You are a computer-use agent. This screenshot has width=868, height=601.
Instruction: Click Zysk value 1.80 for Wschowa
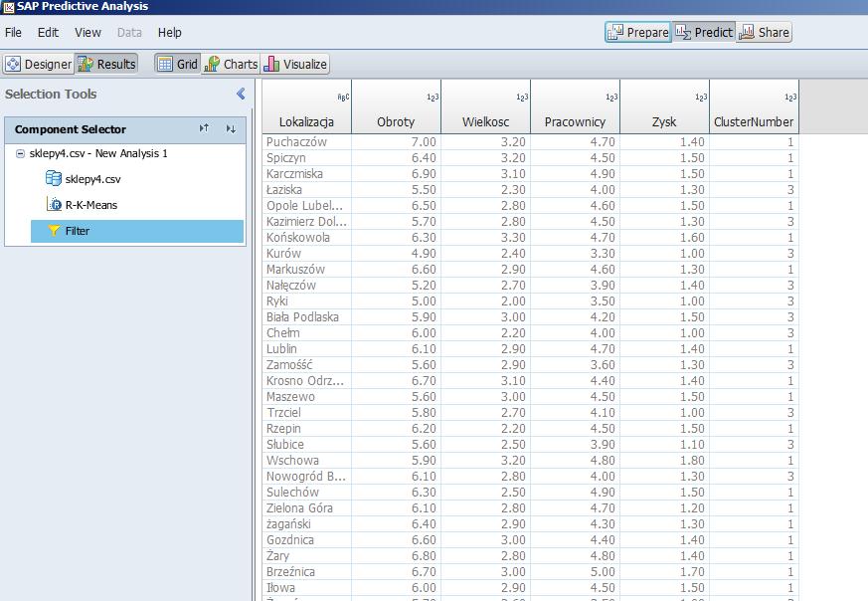coord(665,461)
